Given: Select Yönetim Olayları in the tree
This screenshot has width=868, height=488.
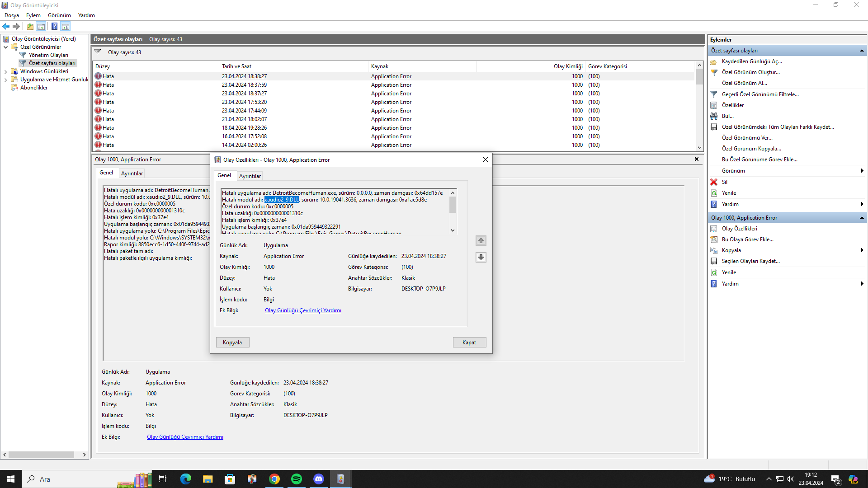Looking at the screenshot, I should click(49, 55).
